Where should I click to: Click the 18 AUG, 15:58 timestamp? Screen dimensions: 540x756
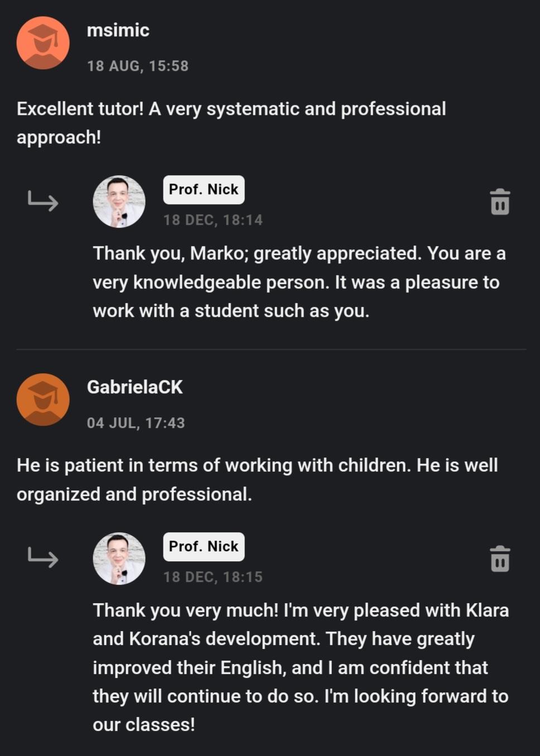pyautogui.click(x=138, y=66)
